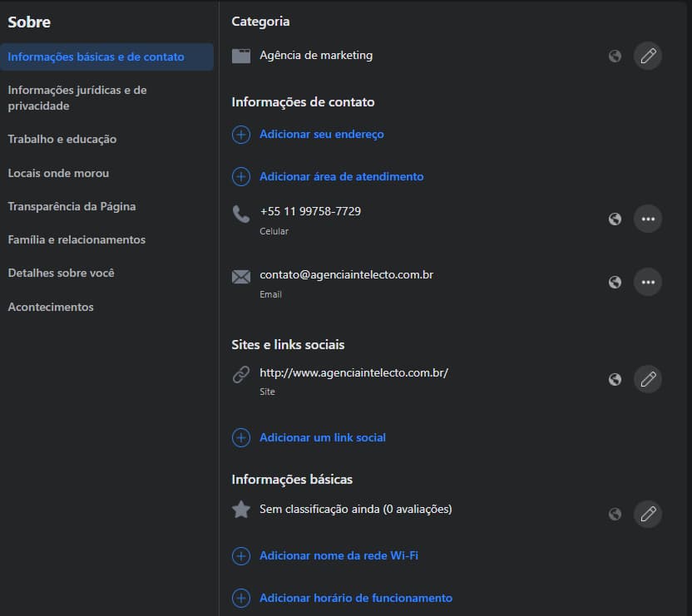
Task: Open the agenciaintelecto.com.br website link
Action: [353, 373]
